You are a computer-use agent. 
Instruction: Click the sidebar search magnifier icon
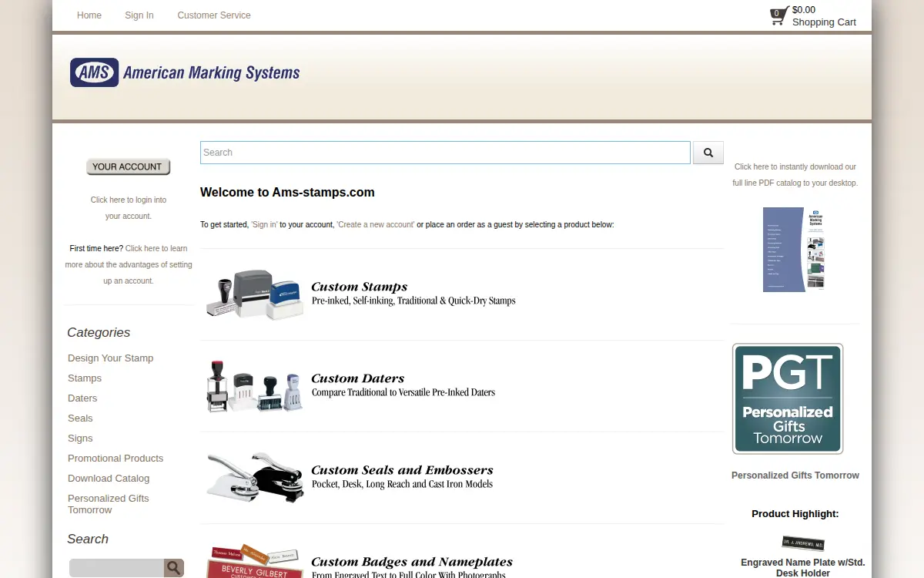click(174, 568)
